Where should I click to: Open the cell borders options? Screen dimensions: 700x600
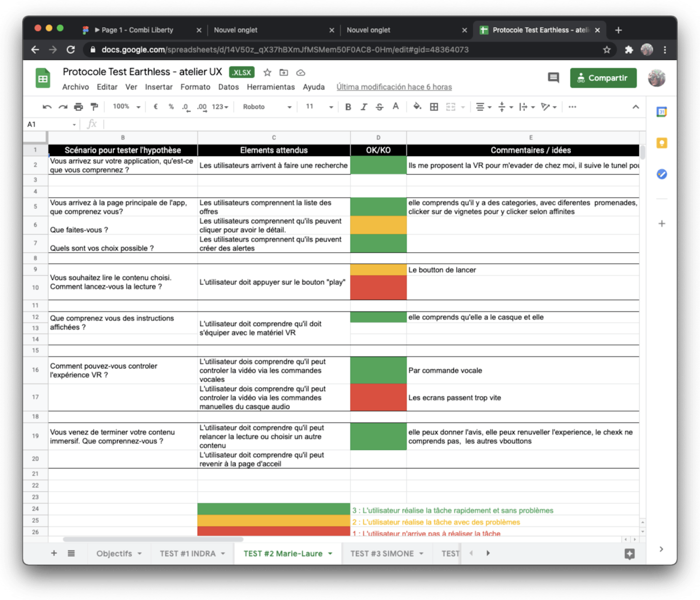coord(434,107)
